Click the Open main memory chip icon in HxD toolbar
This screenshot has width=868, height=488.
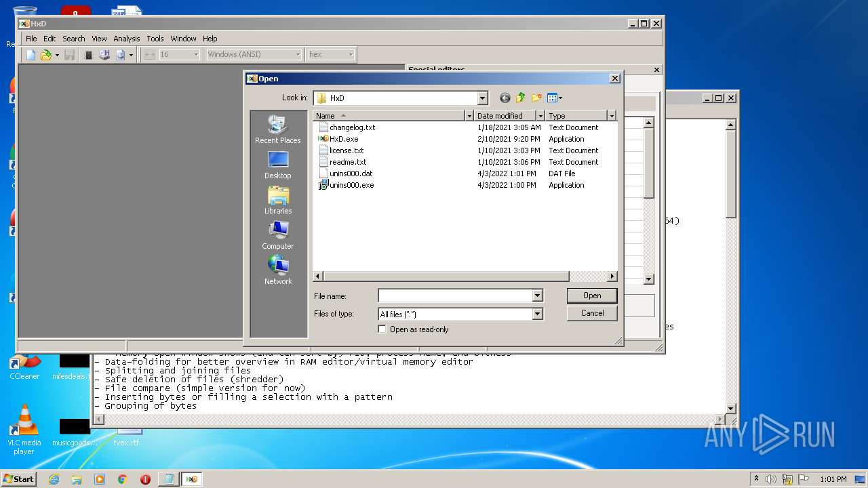click(88, 55)
